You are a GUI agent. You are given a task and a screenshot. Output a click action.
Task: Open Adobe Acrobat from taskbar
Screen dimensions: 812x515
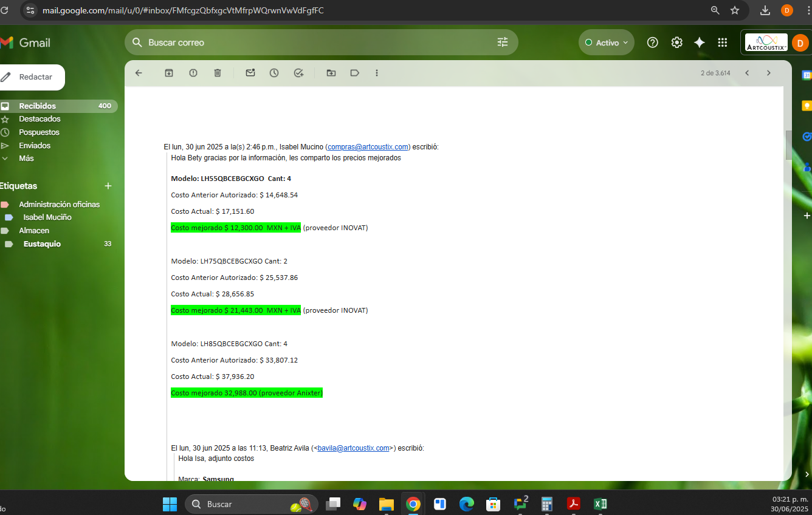[x=574, y=504]
